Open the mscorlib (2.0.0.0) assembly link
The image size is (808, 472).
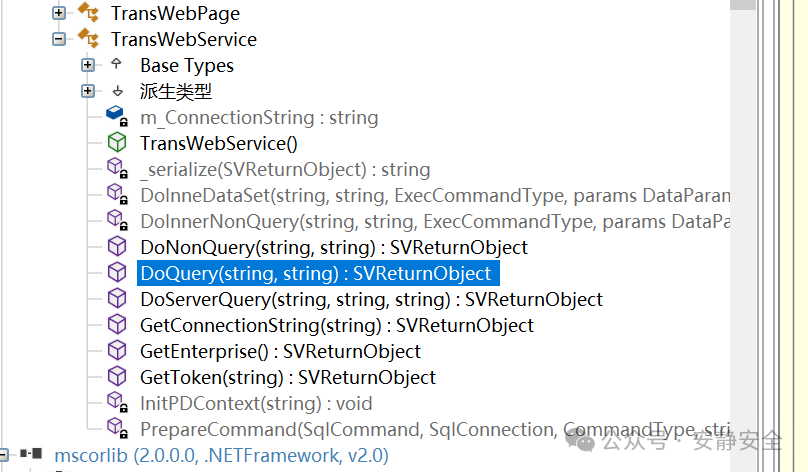(x=222, y=456)
